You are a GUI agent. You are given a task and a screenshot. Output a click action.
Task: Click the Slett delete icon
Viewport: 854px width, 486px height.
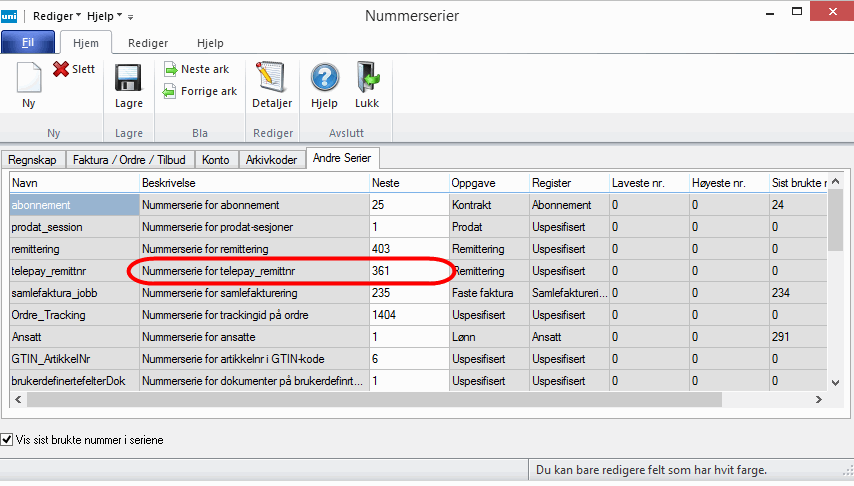pos(62,69)
